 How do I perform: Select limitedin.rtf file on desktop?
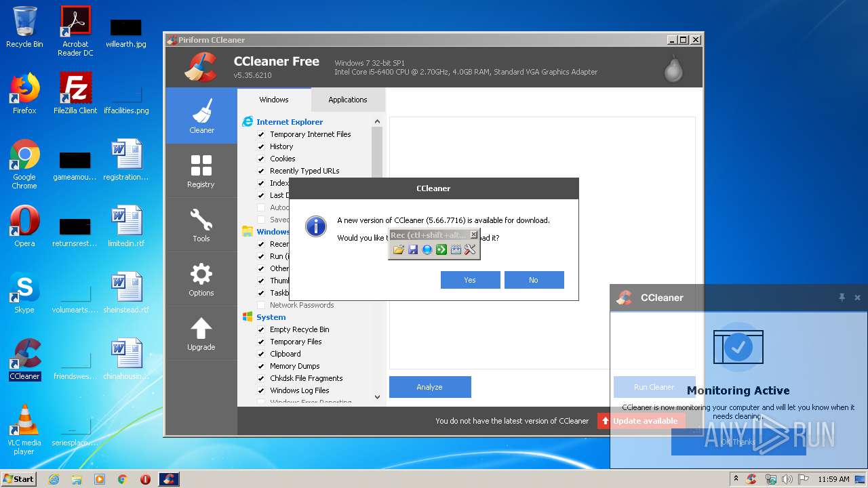click(126, 226)
